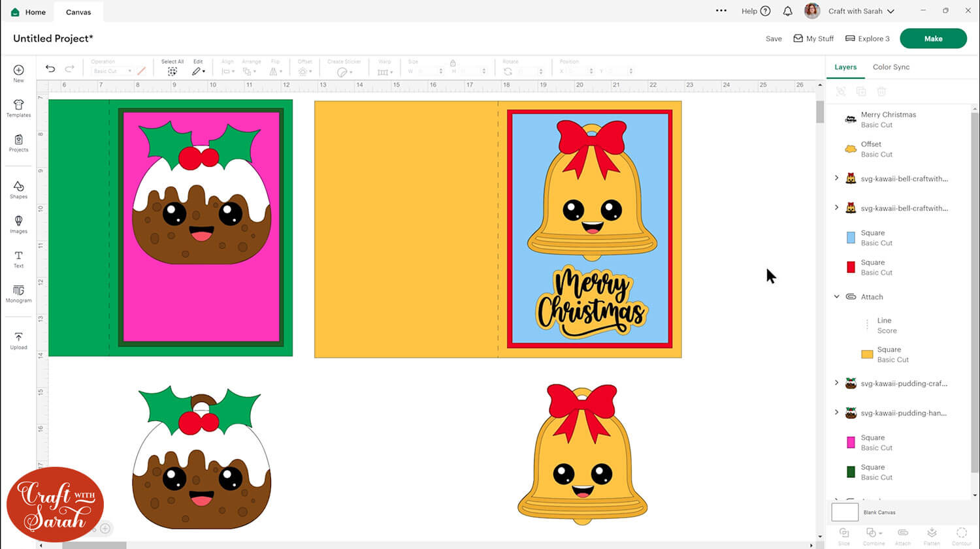Screen dimensions: 980x549
Task: Open the notifications bell
Action: point(787,11)
